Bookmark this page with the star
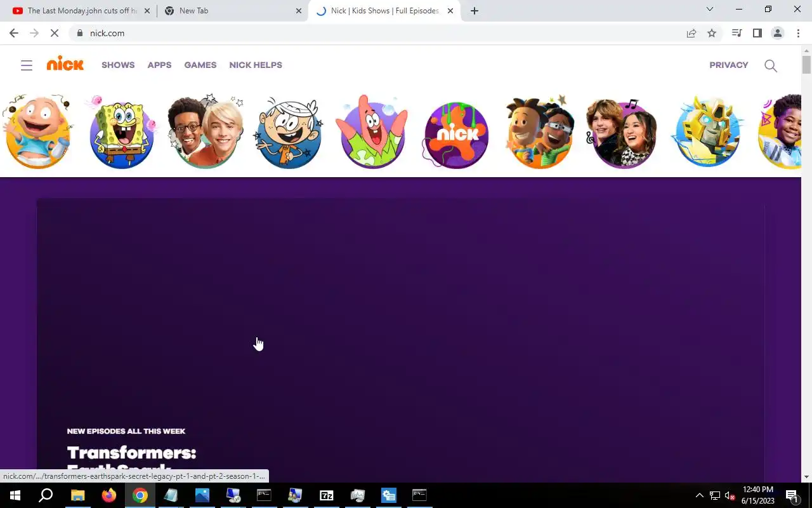 click(712, 33)
